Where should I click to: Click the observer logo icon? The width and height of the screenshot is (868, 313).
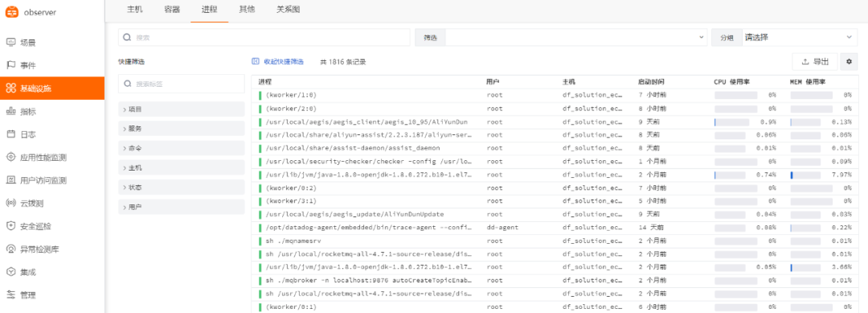click(x=12, y=12)
